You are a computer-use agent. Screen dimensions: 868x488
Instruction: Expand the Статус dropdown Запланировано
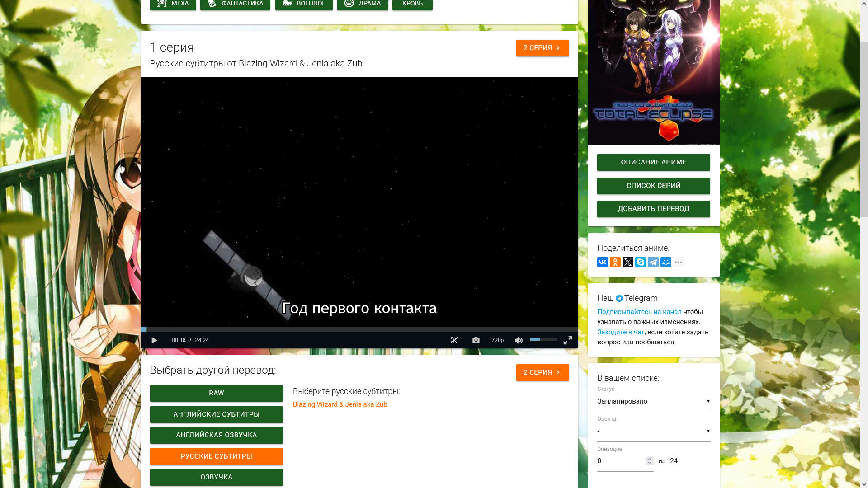[x=654, y=401]
